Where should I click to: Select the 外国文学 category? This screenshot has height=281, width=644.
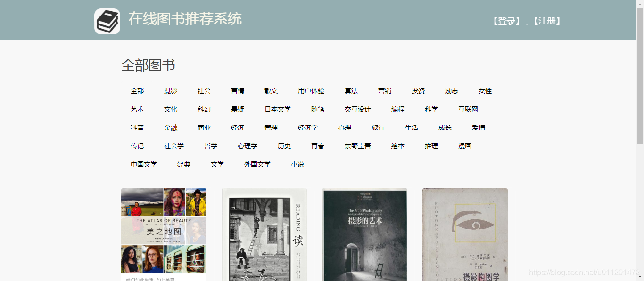(x=257, y=164)
